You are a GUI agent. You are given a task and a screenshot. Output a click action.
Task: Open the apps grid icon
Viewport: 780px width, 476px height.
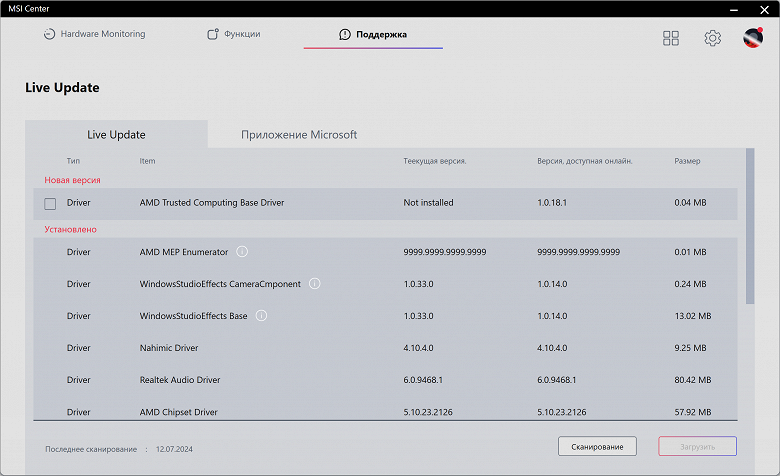(671, 38)
